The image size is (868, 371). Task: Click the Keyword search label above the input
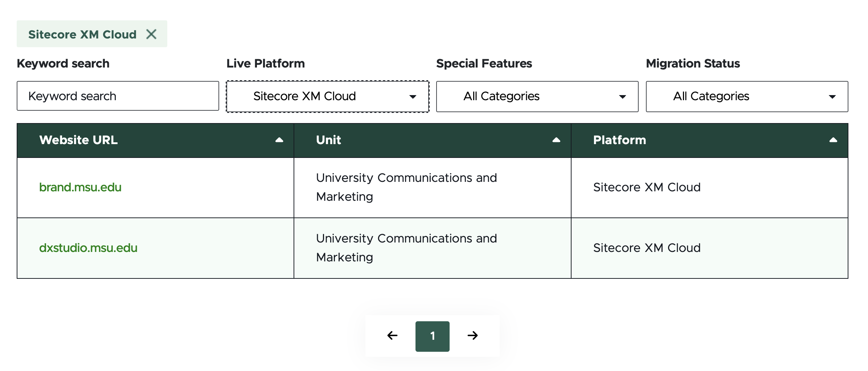(x=63, y=64)
